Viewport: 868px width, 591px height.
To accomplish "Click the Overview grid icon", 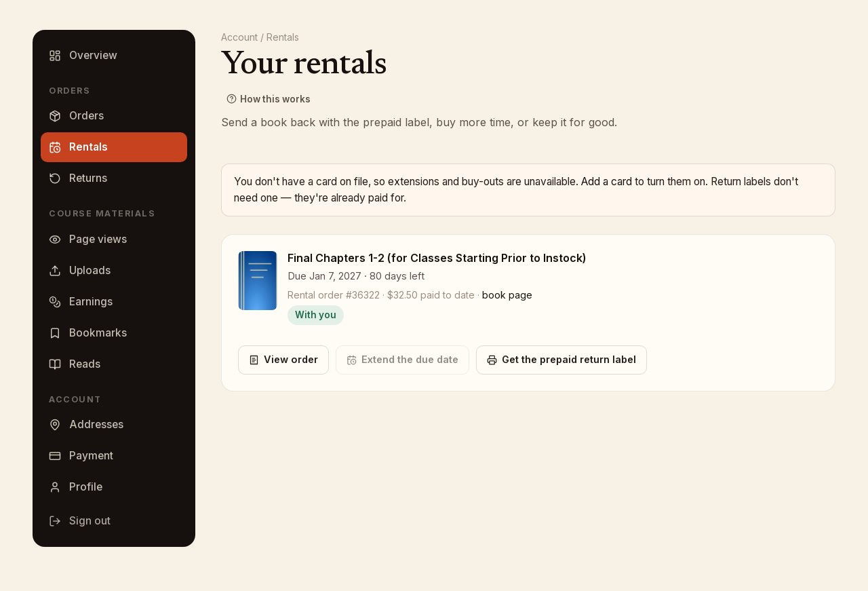I will pos(55,56).
